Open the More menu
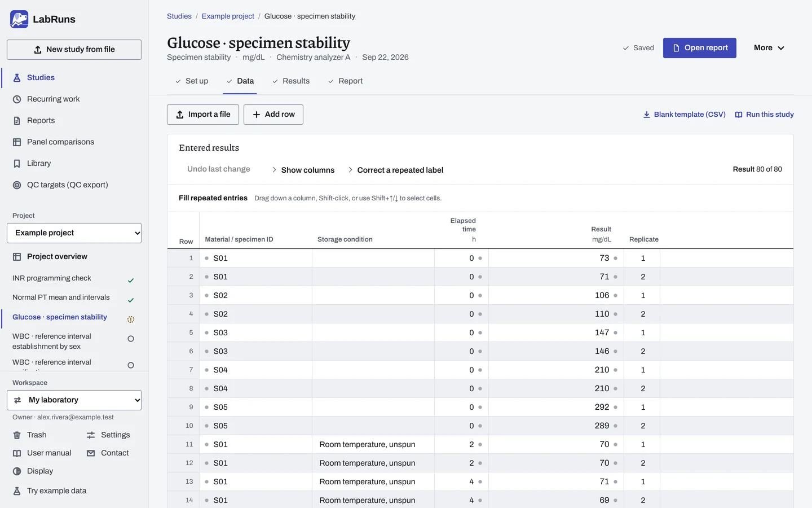812x508 pixels. point(769,48)
